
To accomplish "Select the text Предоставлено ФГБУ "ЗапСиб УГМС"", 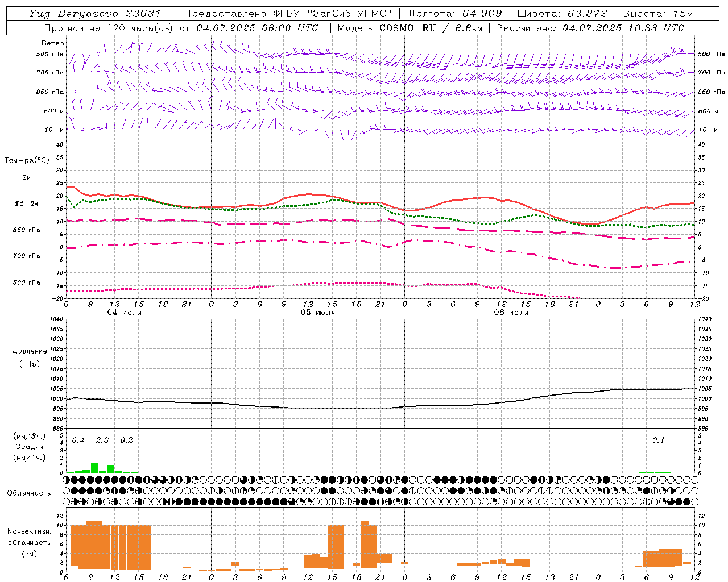I will pyautogui.click(x=288, y=14).
